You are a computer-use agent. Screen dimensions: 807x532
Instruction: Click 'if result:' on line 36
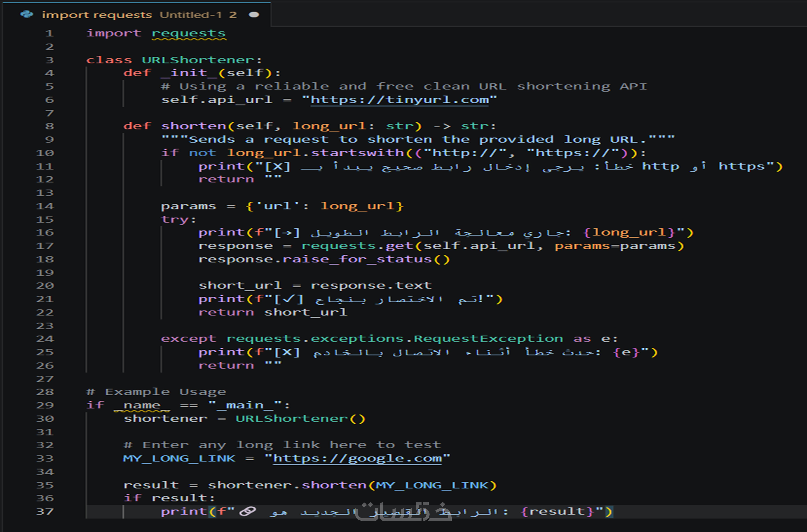click(169, 498)
